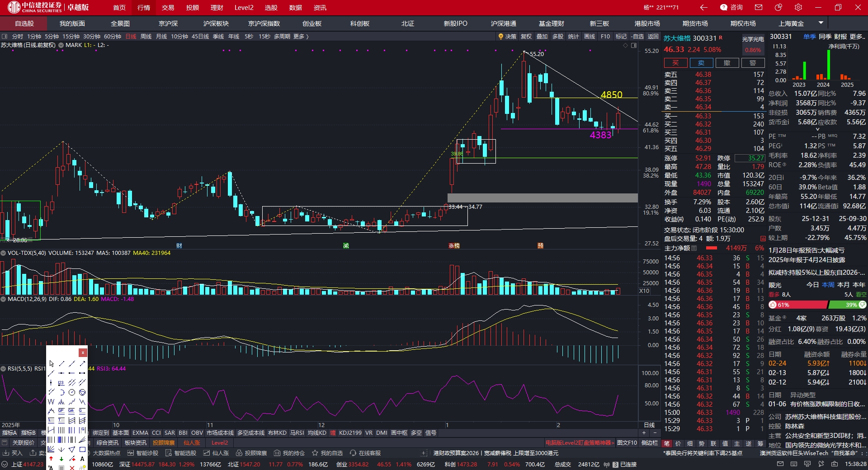
Task: Expand 更多 period options
Action: point(301,37)
